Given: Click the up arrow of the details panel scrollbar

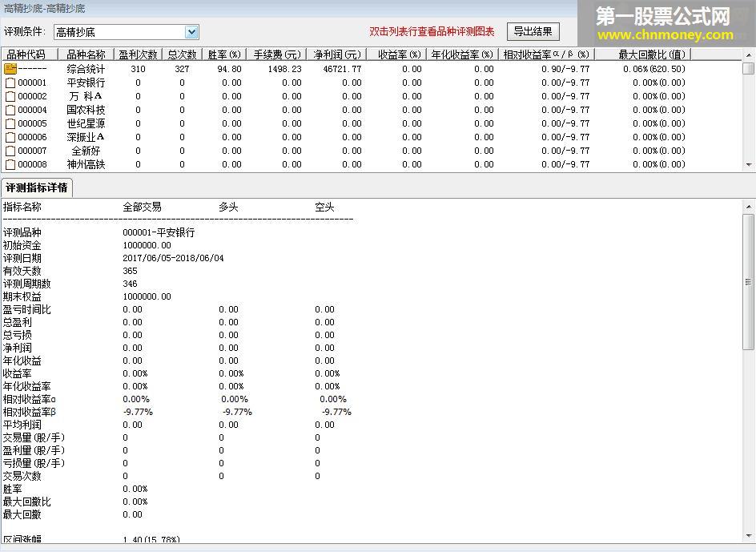Looking at the screenshot, I should pyautogui.click(x=748, y=207).
